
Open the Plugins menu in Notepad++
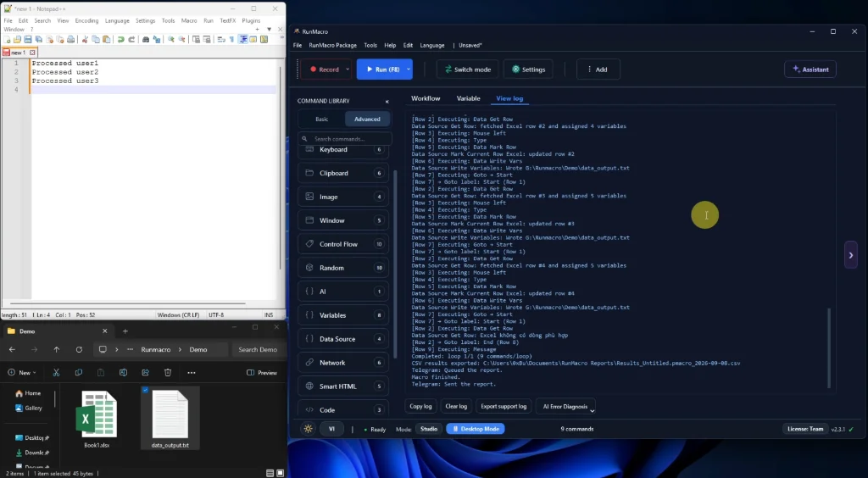coord(251,20)
